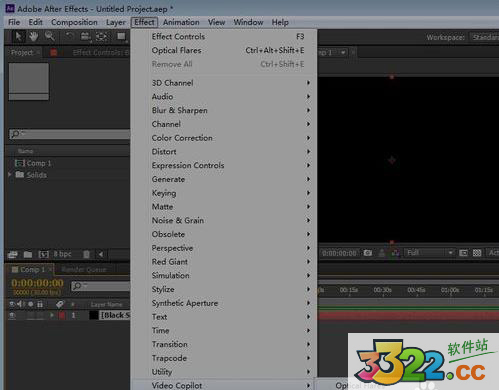Screen dimensions: 499x390
Task: Click the snapshot camera icon in viewer
Action: click(368, 253)
